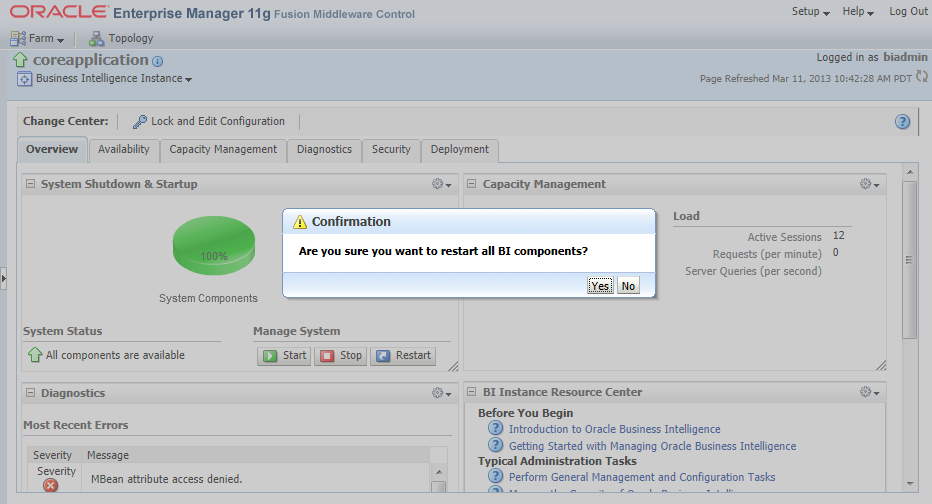This screenshot has height=504, width=932.
Task: Open Perform General Management and Configuration Tasks
Action: point(642,477)
